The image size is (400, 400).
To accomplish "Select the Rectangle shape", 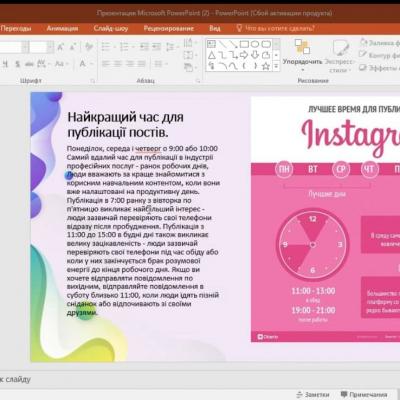I will pyautogui.click(x=244, y=44).
